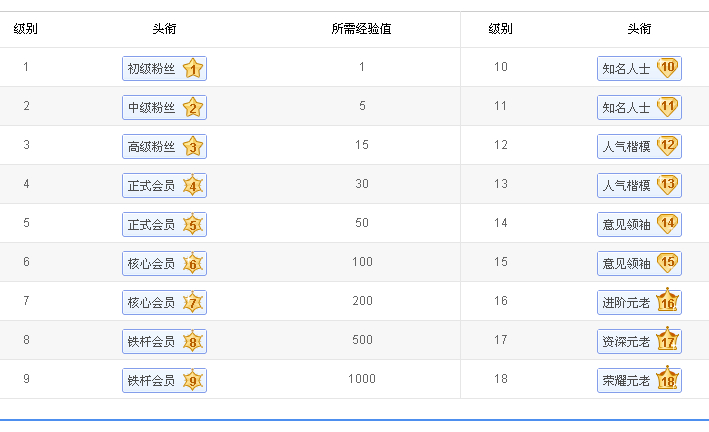Click the left 头衔 column header
Viewport: 709px width, 432px height.
(164, 29)
